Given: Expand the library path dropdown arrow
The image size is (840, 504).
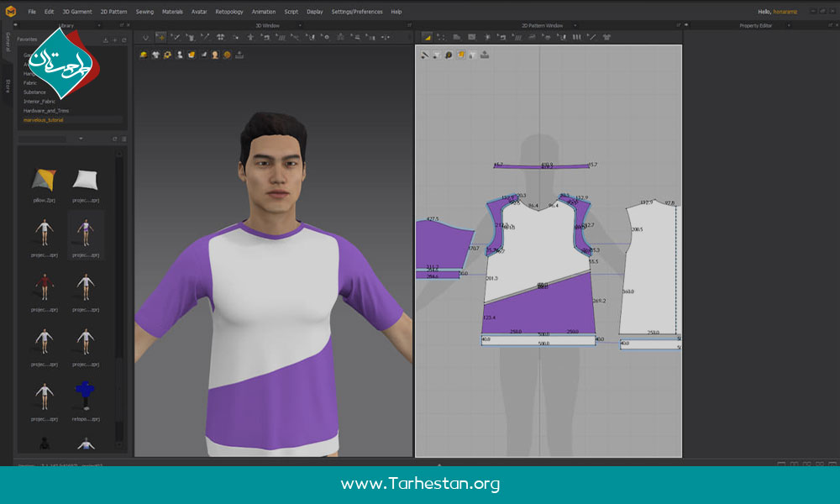Looking at the screenshot, I should (81, 139).
